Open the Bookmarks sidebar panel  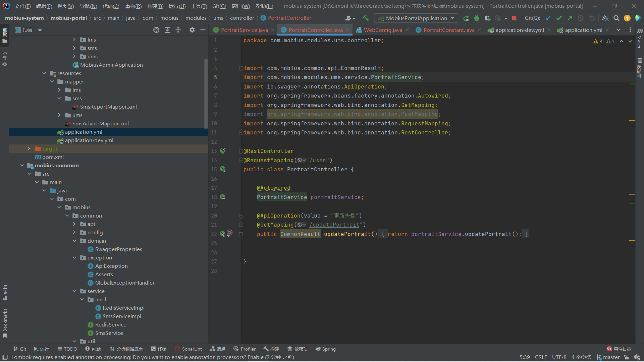click(x=5, y=323)
